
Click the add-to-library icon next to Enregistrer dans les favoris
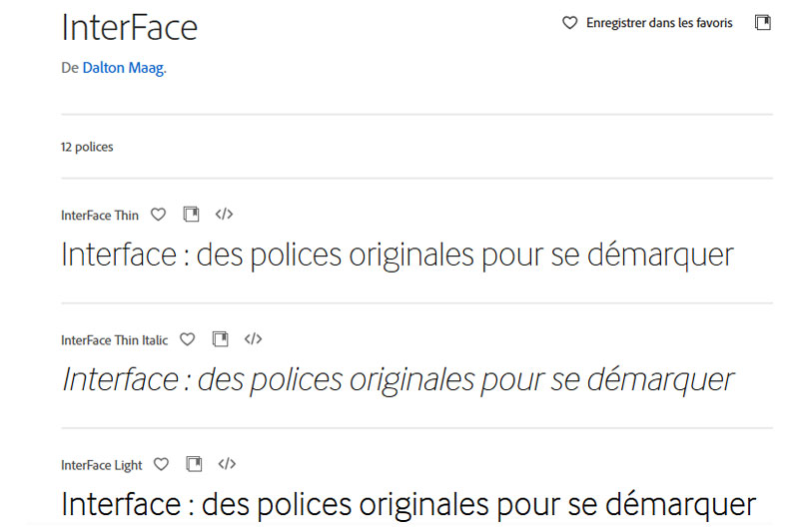click(x=763, y=23)
